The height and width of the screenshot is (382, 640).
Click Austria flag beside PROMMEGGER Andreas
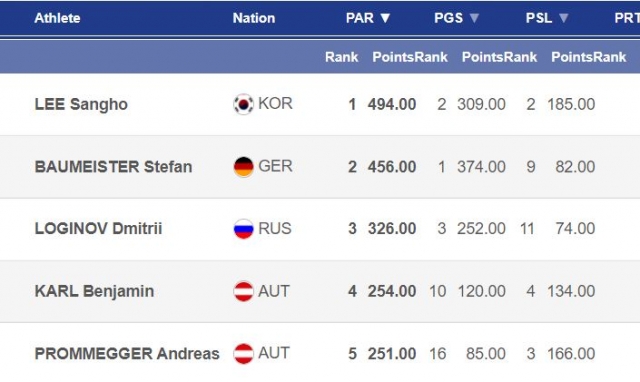pyautogui.click(x=243, y=353)
